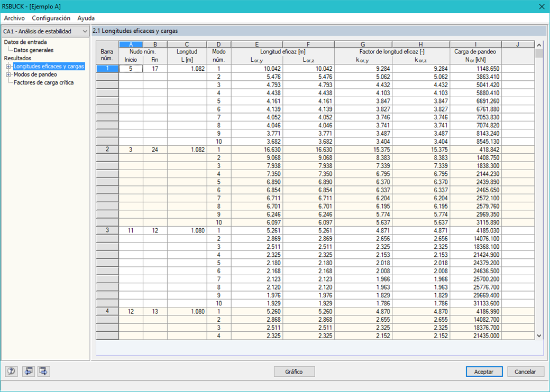The width and height of the screenshot is (550, 392).
Task: Select row header for Barra 1
Action: 107,69
